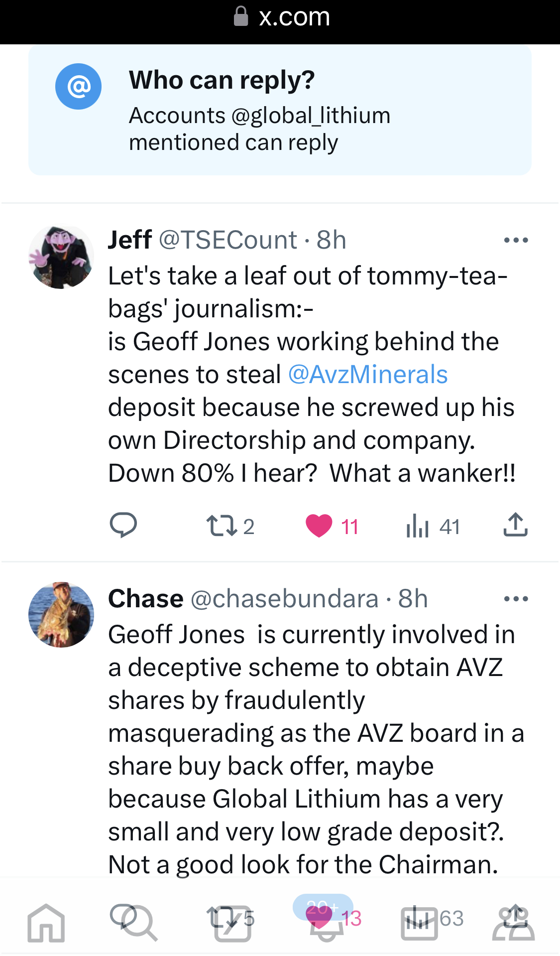560x956 pixels.
Task: Open Chase's profile via his display name
Action: [x=146, y=599]
